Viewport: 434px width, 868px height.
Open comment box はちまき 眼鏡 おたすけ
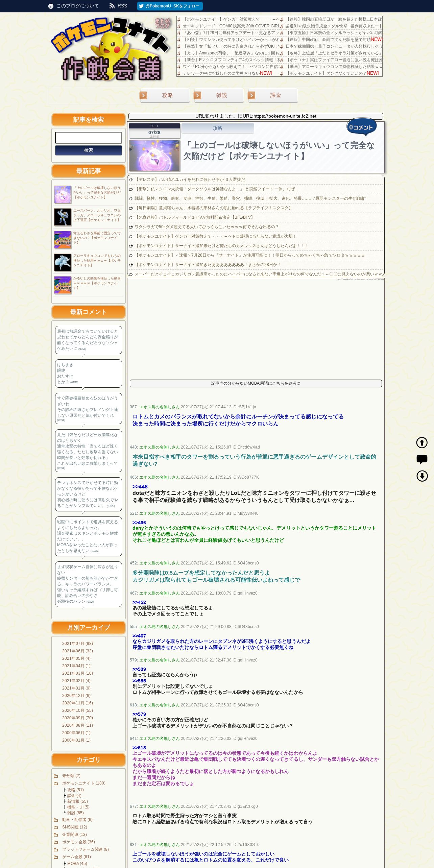[x=89, y=373]
